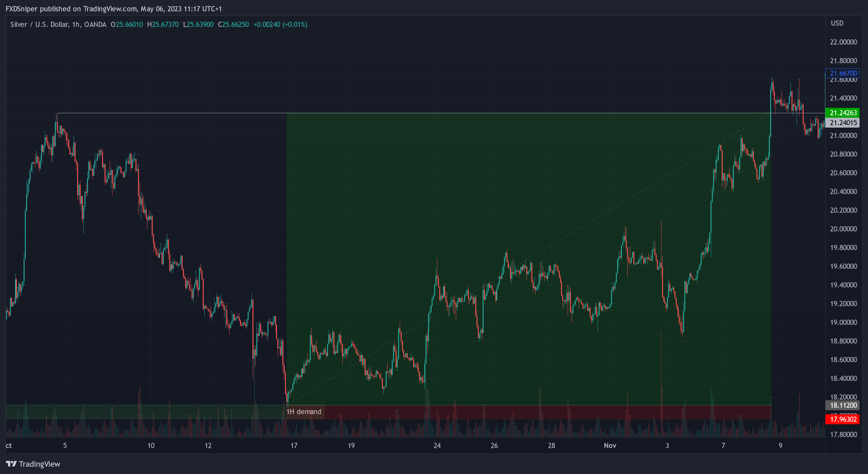
Task: Click the blue 21.66700 price label
Action: point(843,73)
